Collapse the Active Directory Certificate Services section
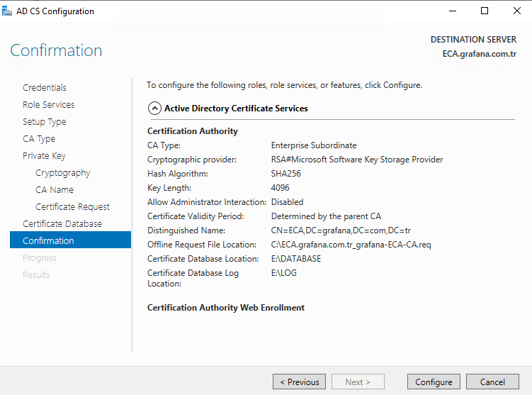532x395 pixels. [154, 109]
